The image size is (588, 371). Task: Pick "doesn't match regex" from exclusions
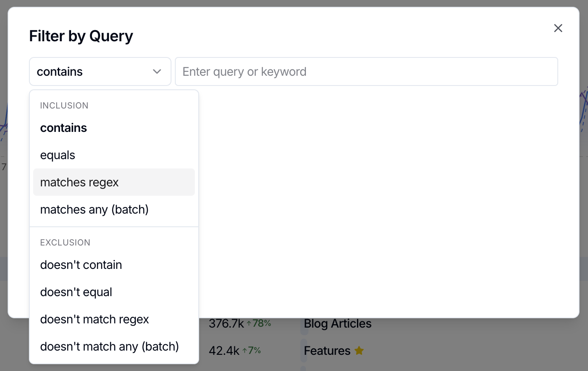[x=94, y=319]
